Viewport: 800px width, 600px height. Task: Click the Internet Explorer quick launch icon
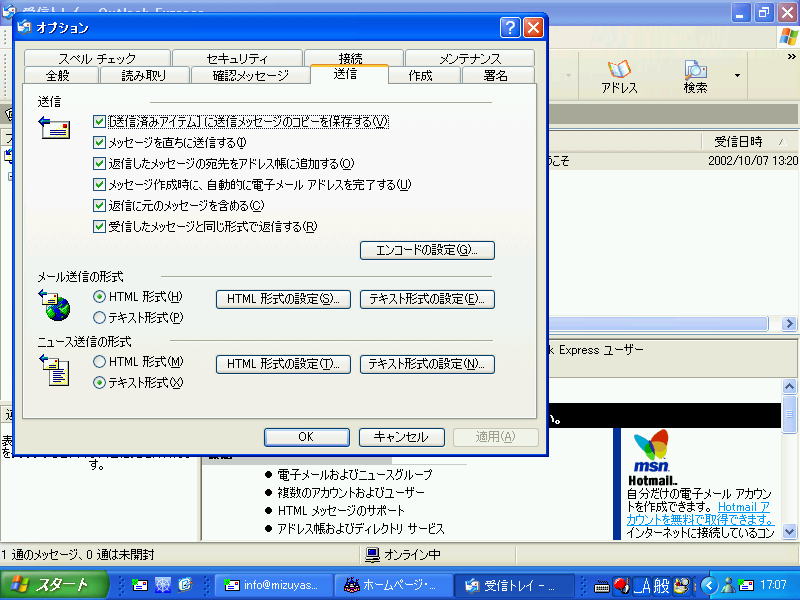coord(185,585)
